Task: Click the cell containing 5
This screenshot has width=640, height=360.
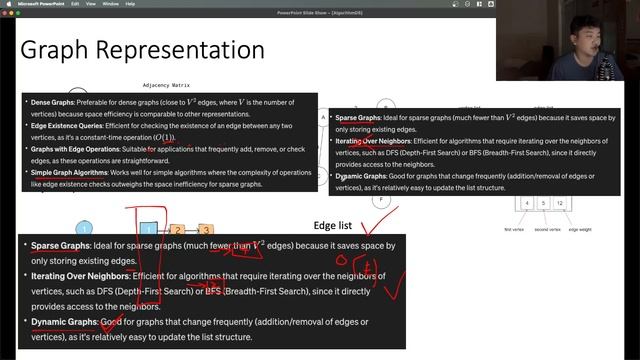Action: coord(543,203)
